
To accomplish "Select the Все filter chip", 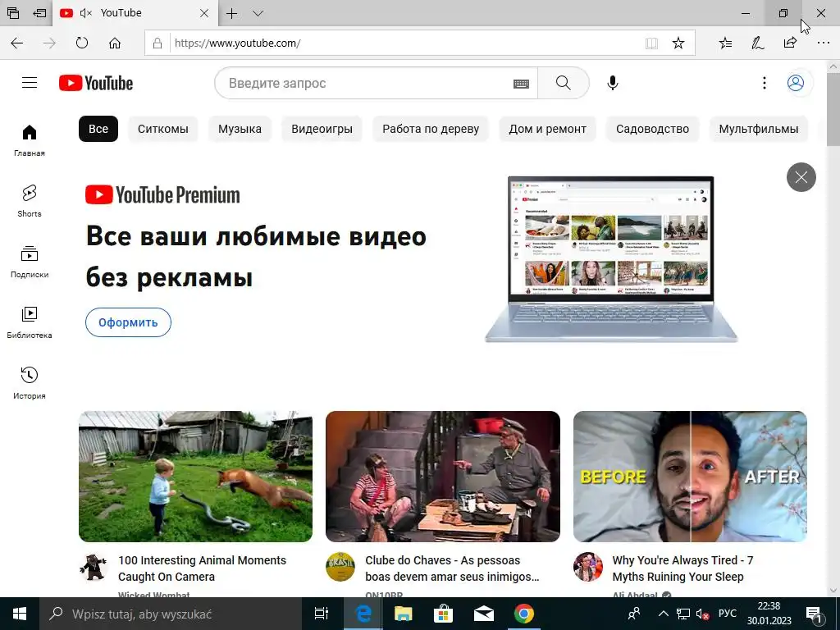I will click(x=98, y=129).
